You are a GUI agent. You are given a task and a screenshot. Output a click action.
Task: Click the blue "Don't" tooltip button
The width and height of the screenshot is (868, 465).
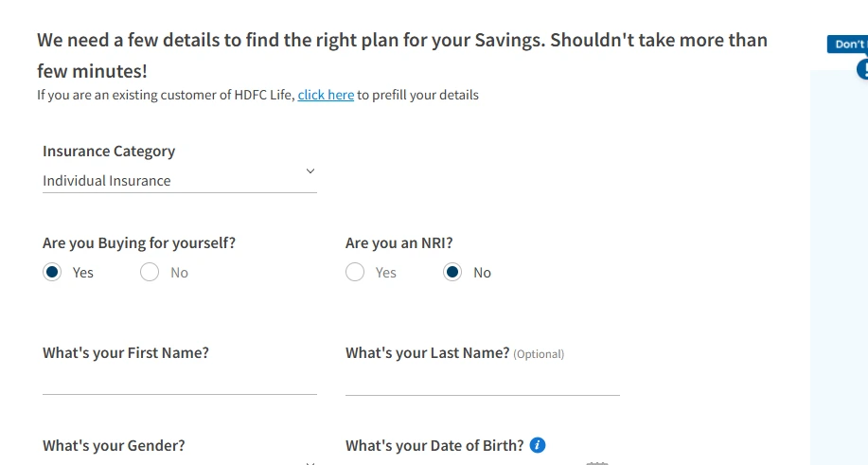tap(847, 45)
